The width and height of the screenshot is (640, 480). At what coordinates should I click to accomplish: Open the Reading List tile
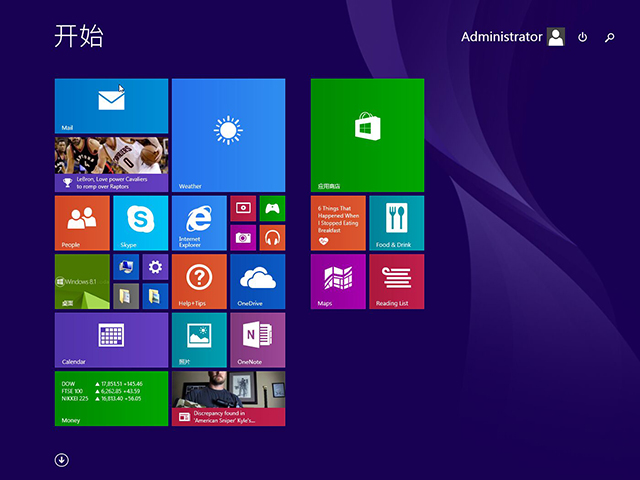(397, 282)
